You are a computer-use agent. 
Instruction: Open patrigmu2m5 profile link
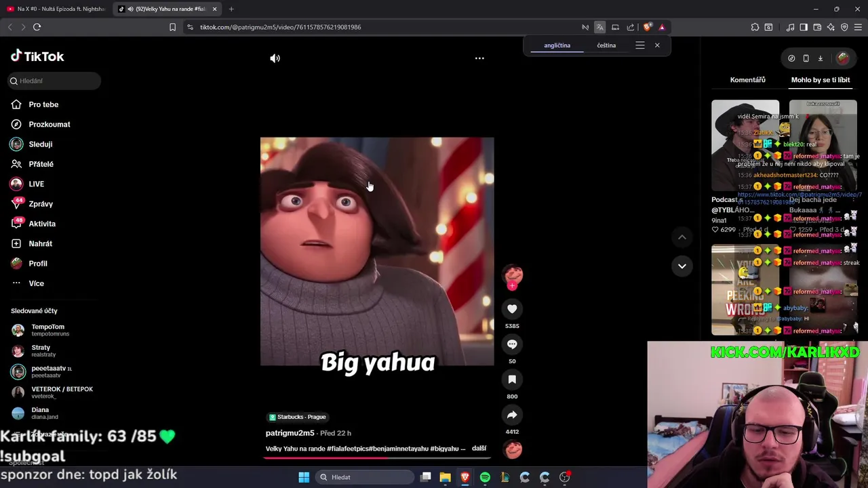(290, 433)
